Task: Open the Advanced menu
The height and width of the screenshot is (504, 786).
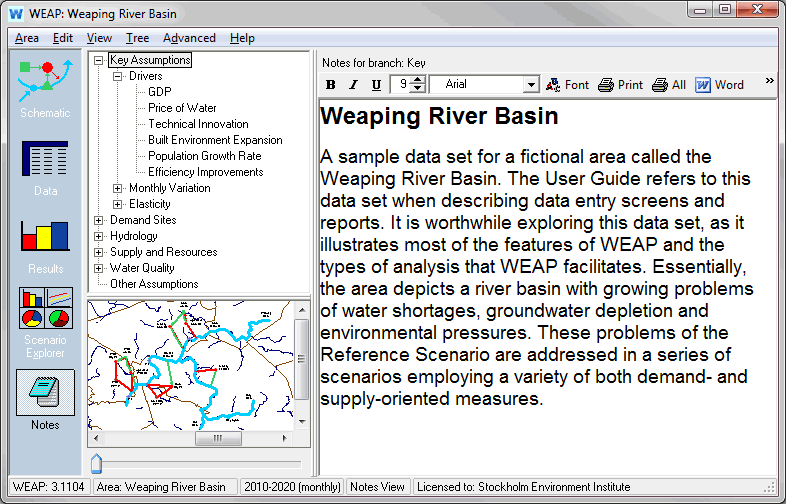Action: [x=189, y=38]
